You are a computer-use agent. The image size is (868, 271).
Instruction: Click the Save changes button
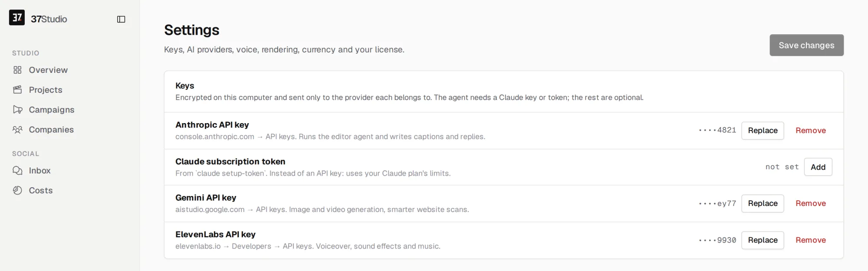(x=806, y=45)
